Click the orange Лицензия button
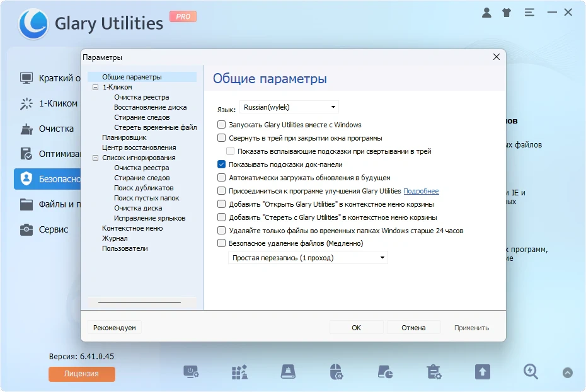Image resolution: width=586 pixels, height=392 pixels. [x=81, y=374]
